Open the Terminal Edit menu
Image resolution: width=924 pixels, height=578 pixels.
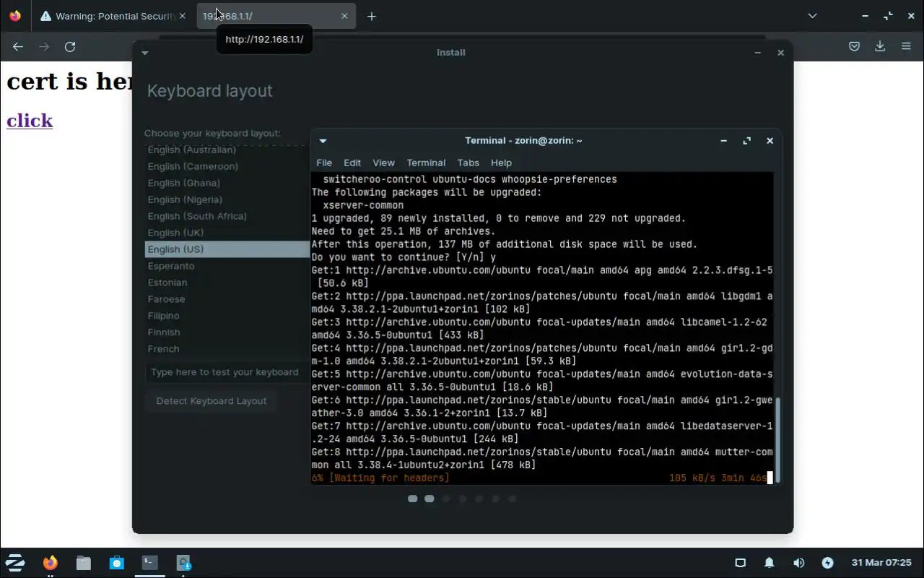pyautogui.click(x=352, y=163)
